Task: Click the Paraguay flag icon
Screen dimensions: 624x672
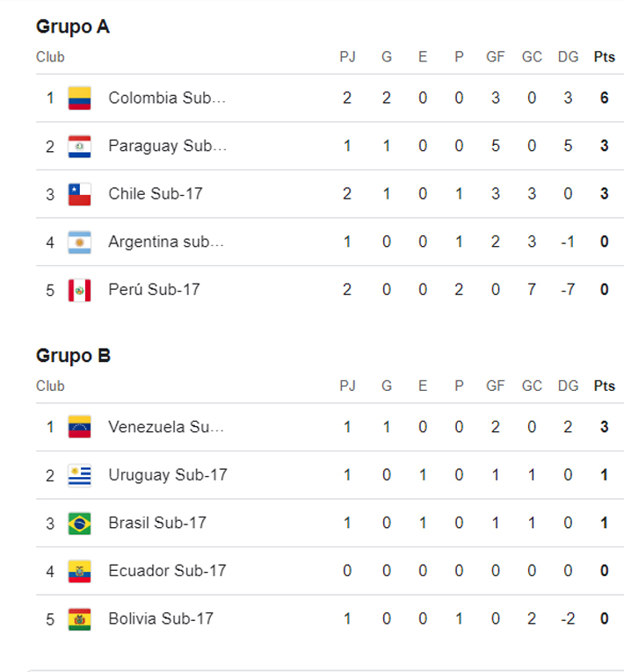Action: (80, 146)
